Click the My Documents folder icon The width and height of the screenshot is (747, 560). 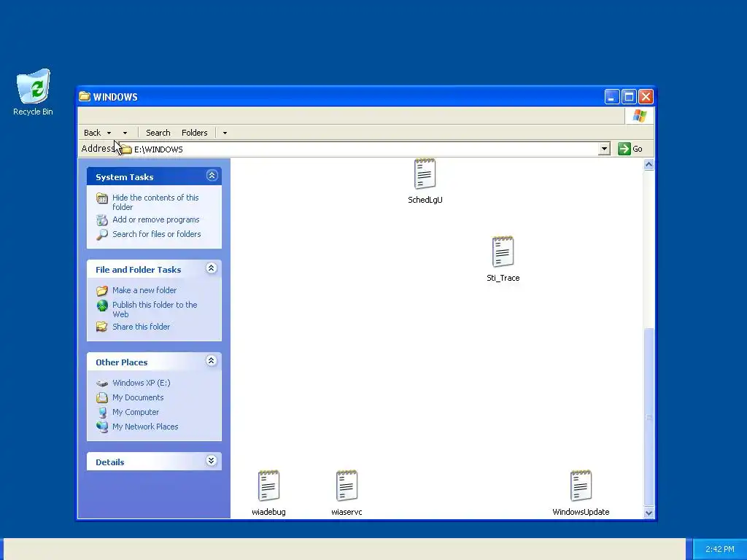(102, 397)
